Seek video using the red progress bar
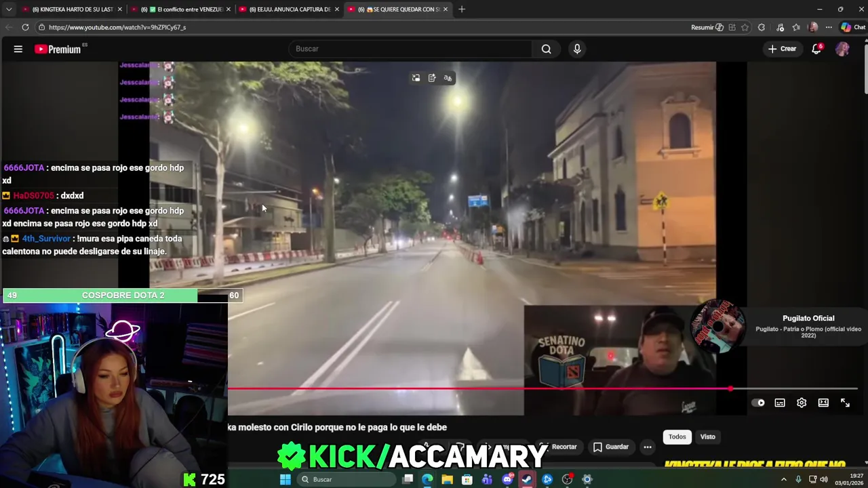 pos(478,389)
